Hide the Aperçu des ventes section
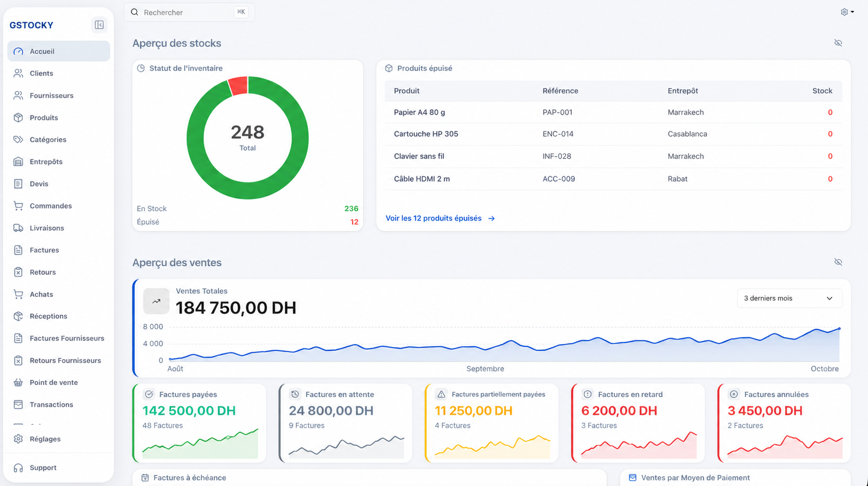This screenshot has width=868, height=486. [x=838, y=262]
